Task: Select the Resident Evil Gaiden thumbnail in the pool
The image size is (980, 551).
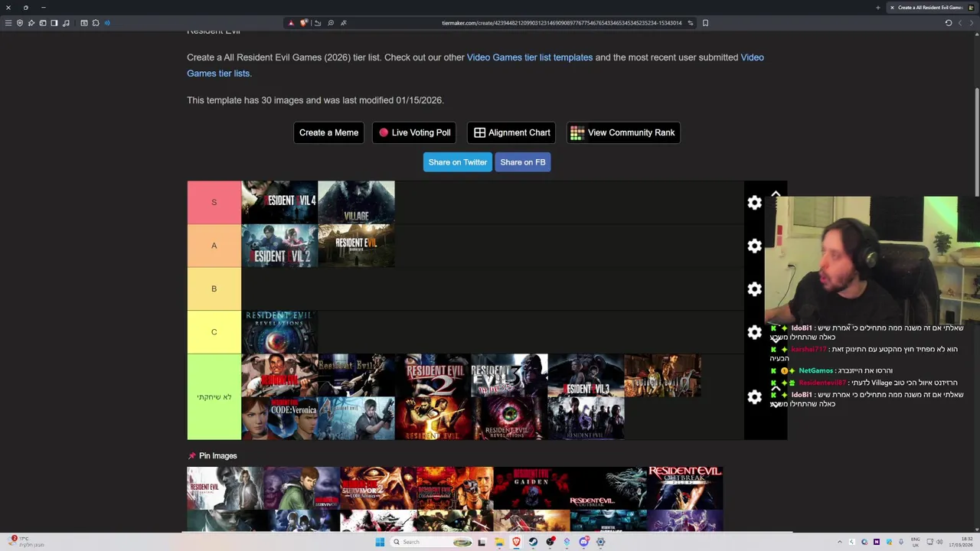Action: point(531,488)
